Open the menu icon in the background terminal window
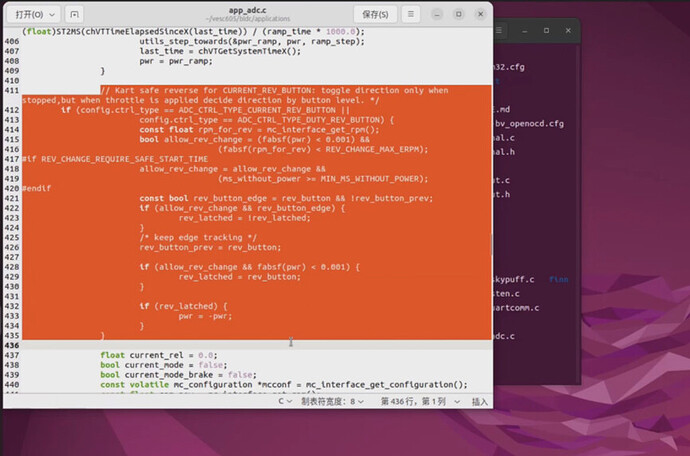This screenshot has width=690, height=456. [499, 30]
